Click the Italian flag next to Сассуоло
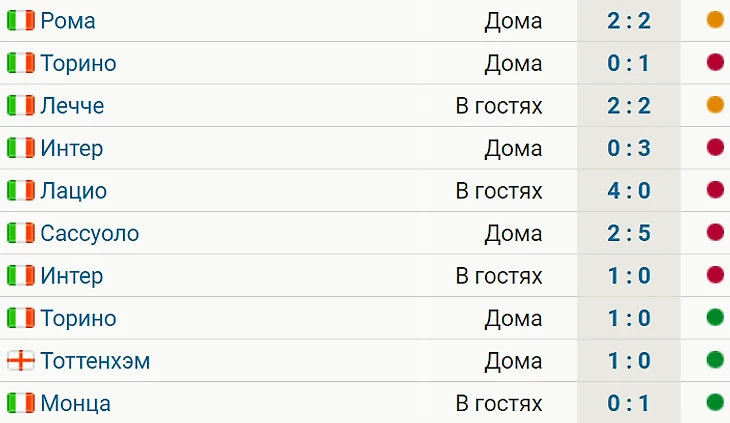730x423 pixels. (20, 233)
